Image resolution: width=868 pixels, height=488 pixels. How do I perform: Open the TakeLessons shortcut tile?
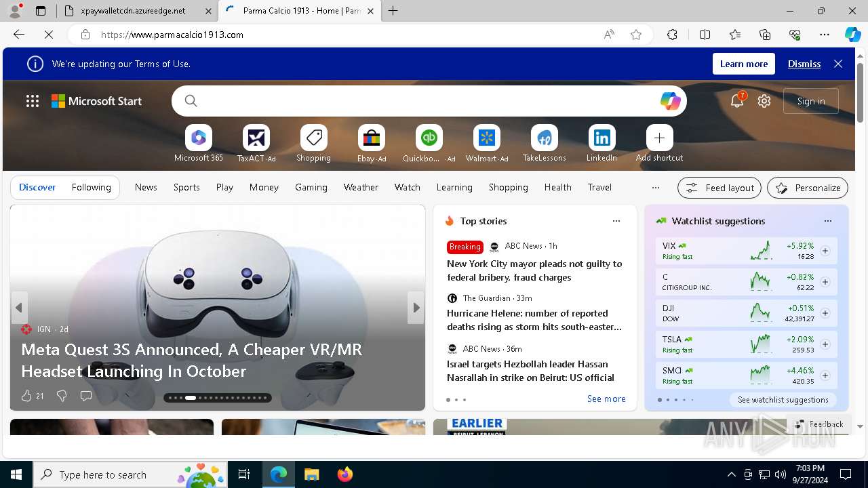coord(544,138)
